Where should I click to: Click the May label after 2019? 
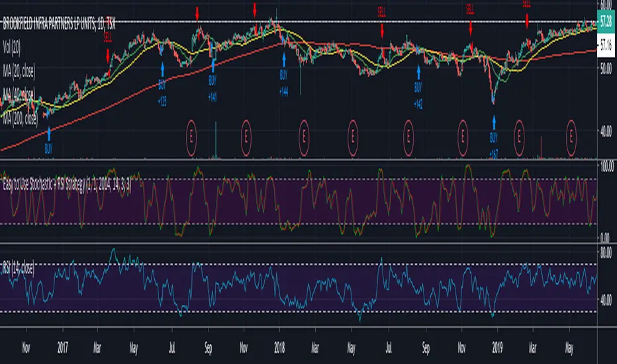[569, 348]
